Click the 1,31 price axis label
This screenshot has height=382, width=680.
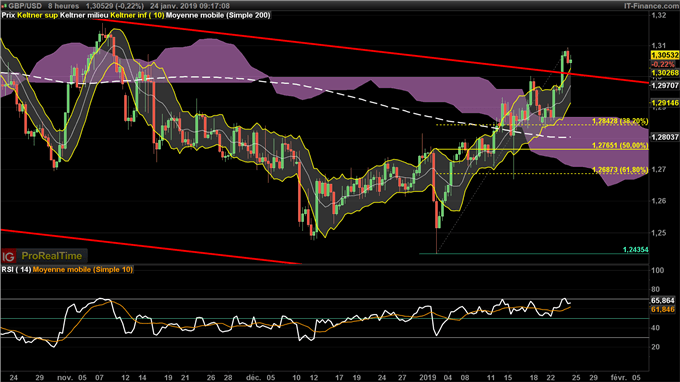[x=659, y=46]
